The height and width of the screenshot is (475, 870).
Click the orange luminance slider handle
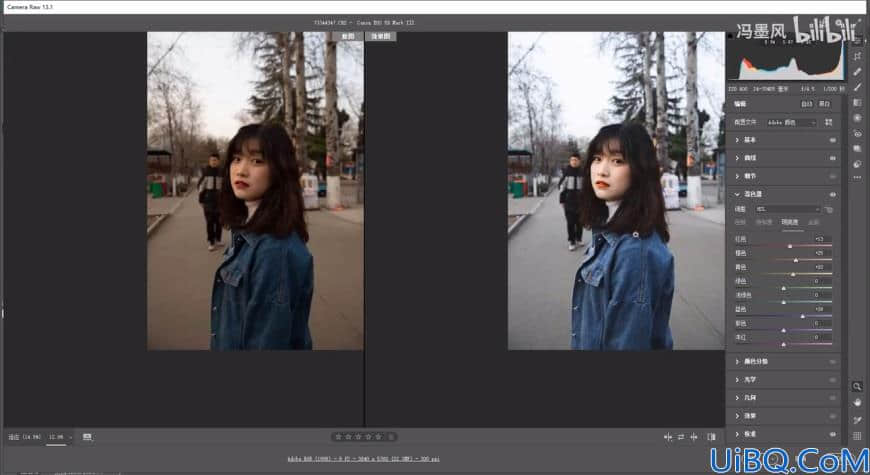point(796,260)
